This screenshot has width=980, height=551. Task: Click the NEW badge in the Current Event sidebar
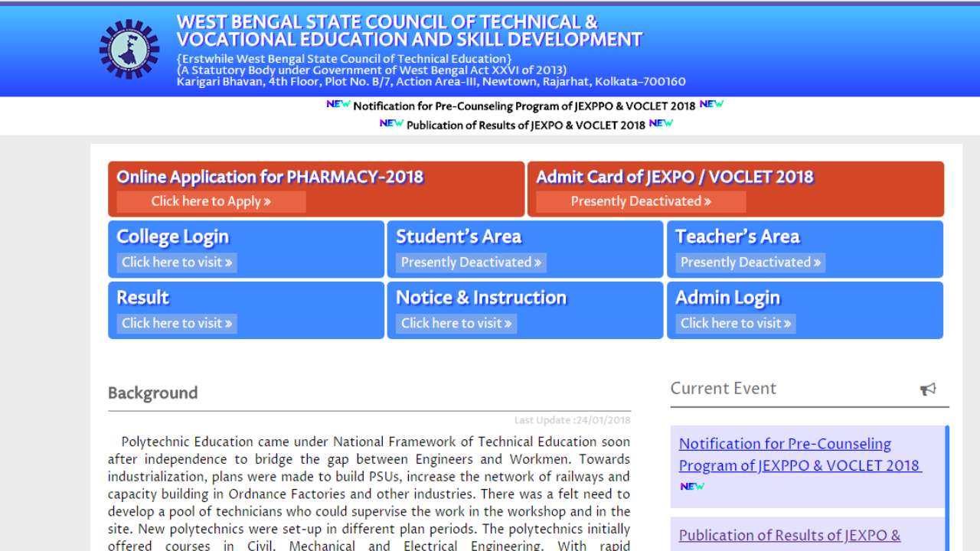click(x=691, y=485)
